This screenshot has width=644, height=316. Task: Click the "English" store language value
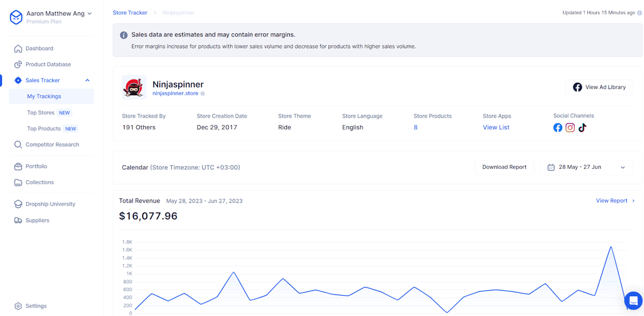point(353,127)
